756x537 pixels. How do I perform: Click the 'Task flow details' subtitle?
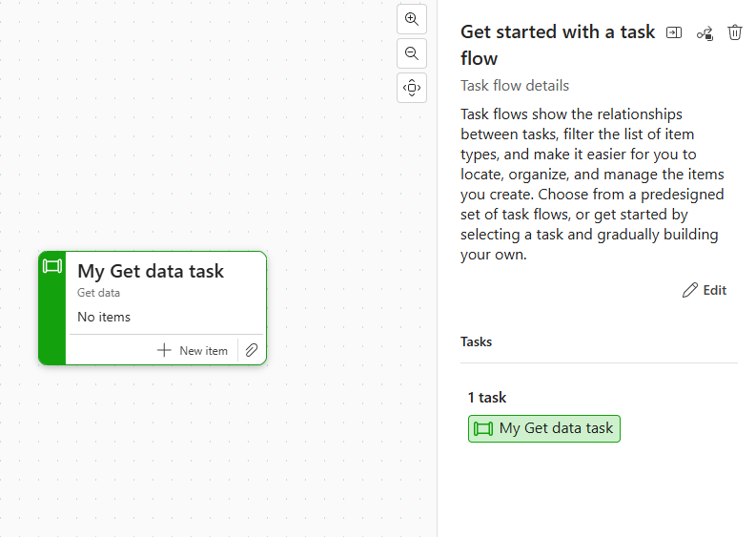click(x=515, y=86)
